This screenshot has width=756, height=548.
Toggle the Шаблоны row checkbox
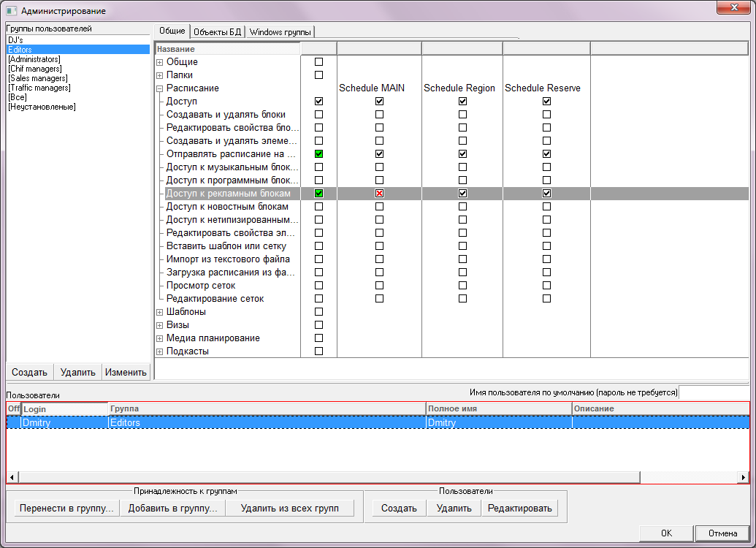318,311
